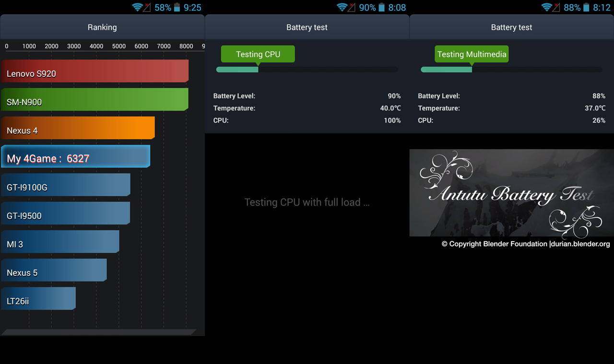Select the Nexus 4 ranking bar
Viewport: 614px width, 364px height.
pos(78,128)
